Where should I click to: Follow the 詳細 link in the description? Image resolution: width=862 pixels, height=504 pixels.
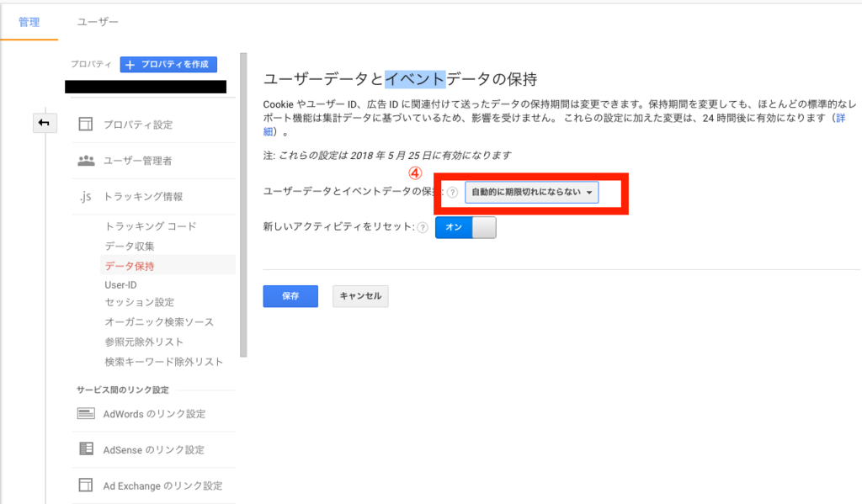point(840,118)
